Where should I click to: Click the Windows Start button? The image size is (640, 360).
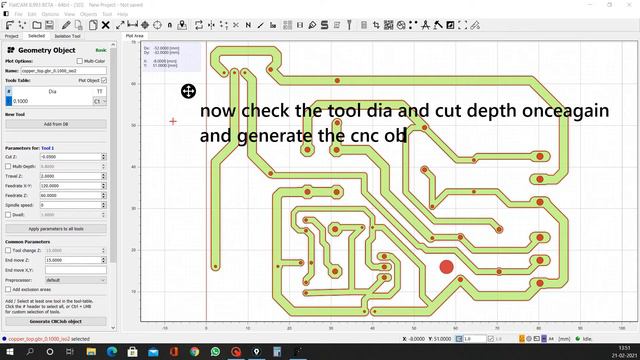tap(10, 351)
